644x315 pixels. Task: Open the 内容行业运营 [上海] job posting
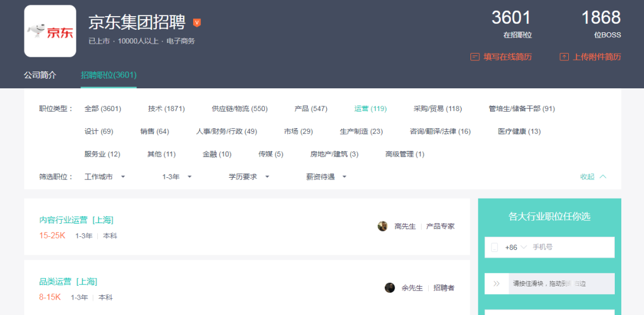(x=76, y=220)
